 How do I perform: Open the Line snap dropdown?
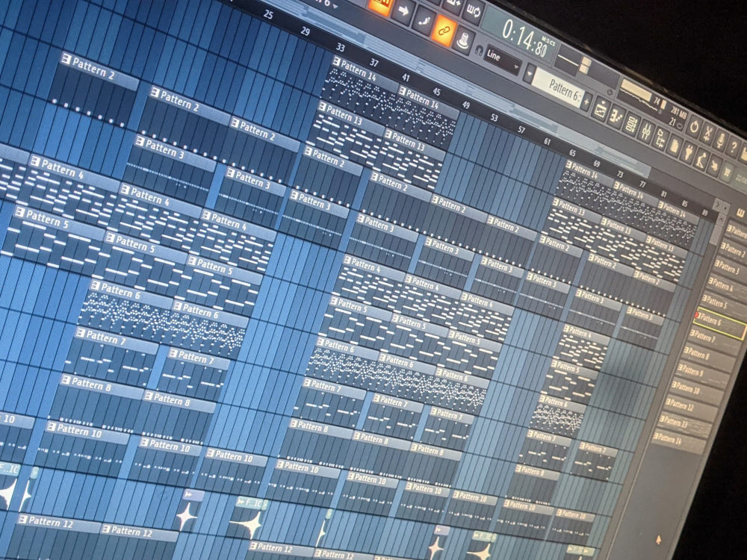coord(502,60)
